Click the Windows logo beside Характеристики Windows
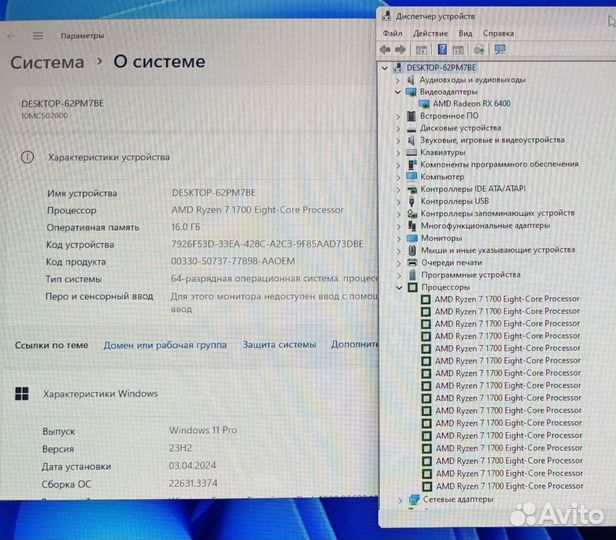This screenshot has height=540, width=616. pyautogui.click(x=22, y=394)
